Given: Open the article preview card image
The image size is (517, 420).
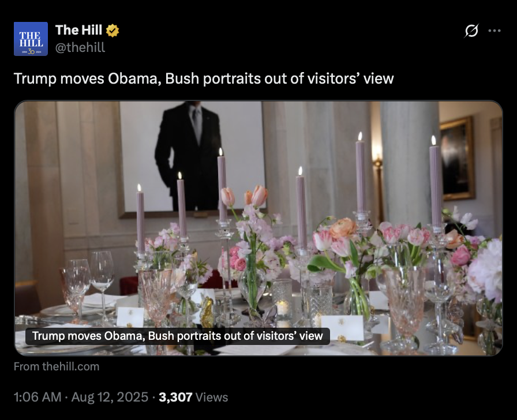Looking at the screenshot, I should 258,228.
